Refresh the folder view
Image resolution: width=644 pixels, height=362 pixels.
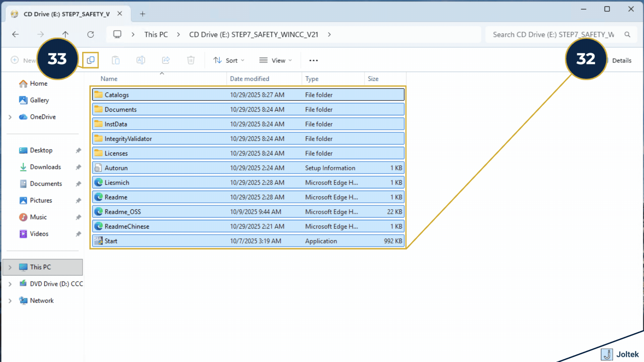click(x=91, y=34)
